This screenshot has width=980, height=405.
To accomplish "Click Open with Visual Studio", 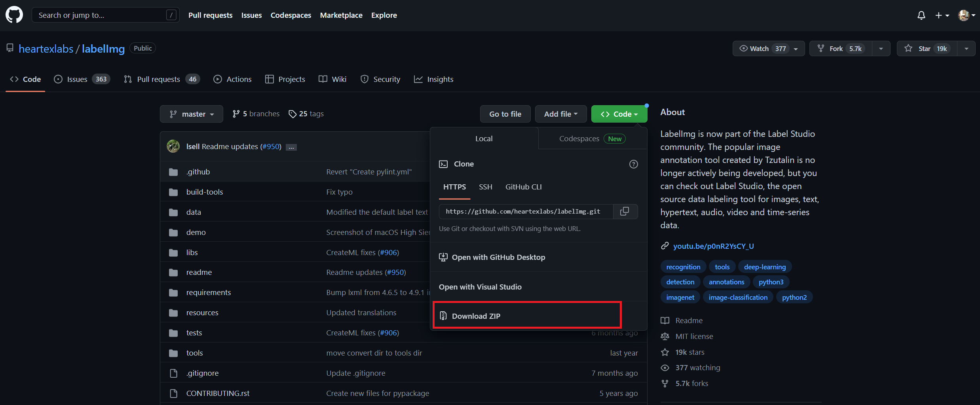I will tap(538, 287).
